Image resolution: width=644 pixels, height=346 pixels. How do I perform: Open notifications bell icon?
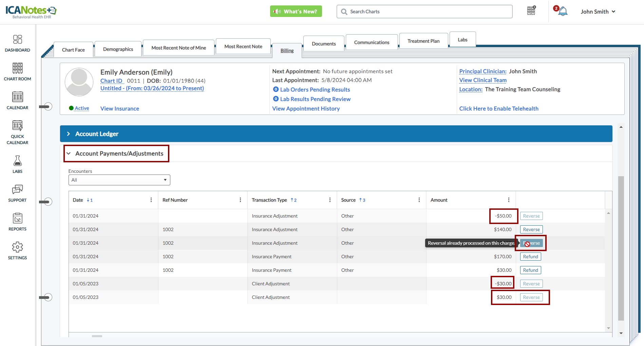pos(563,12)
